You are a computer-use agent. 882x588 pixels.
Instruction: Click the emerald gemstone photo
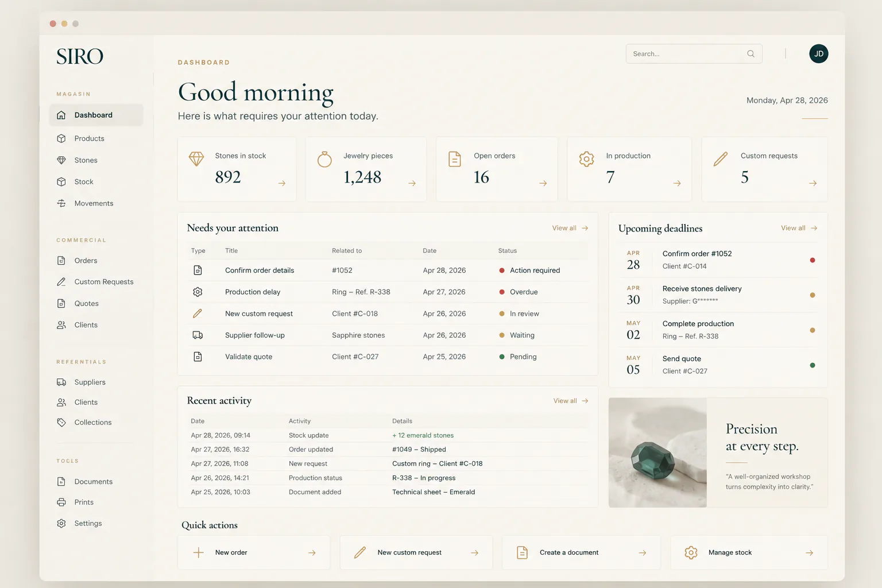coord(657,452)
